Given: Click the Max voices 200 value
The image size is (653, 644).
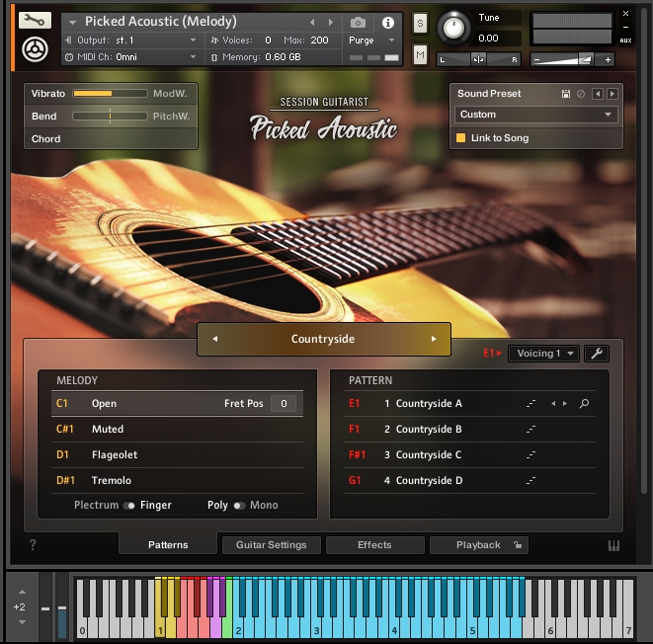Looking at the screenshot, I should pyautogui.click(x=319, y=40).
